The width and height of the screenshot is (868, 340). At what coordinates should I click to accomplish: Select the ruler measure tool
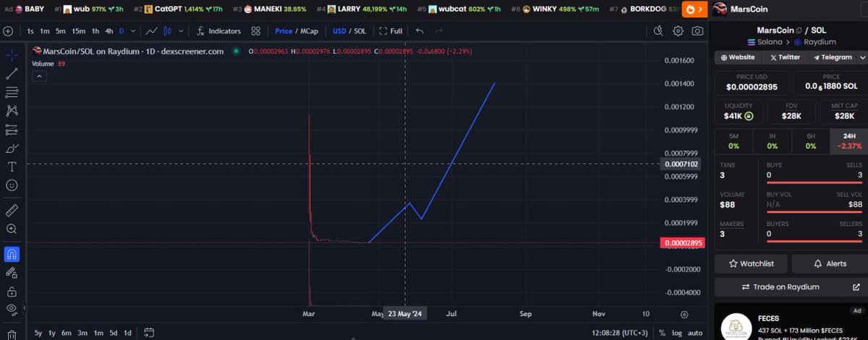[x=12, y=210]
